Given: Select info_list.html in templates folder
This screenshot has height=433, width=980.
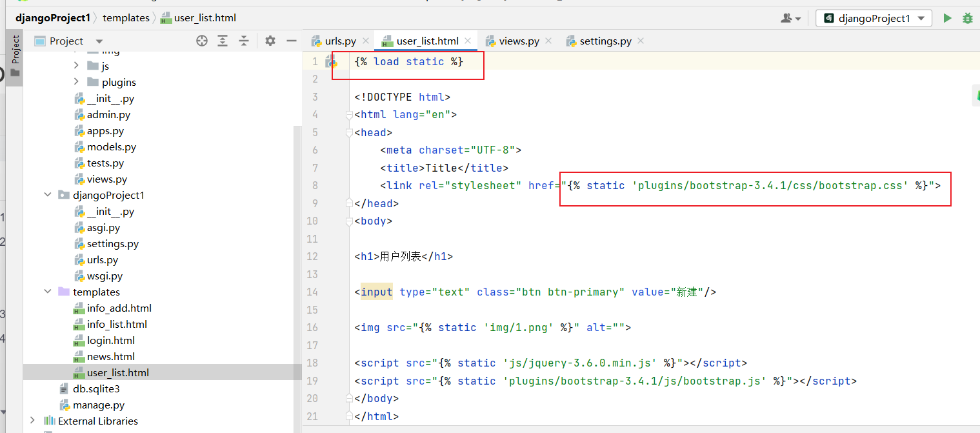Looking at the screenshot, I should [x=117, y=324].
